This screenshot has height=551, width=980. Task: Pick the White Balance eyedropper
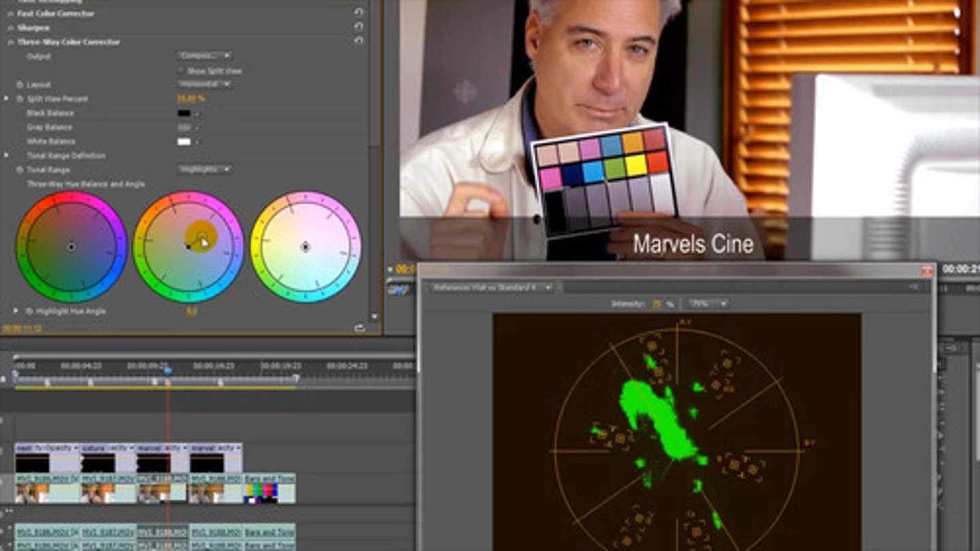pyautogui.click(x=197, y=142)
